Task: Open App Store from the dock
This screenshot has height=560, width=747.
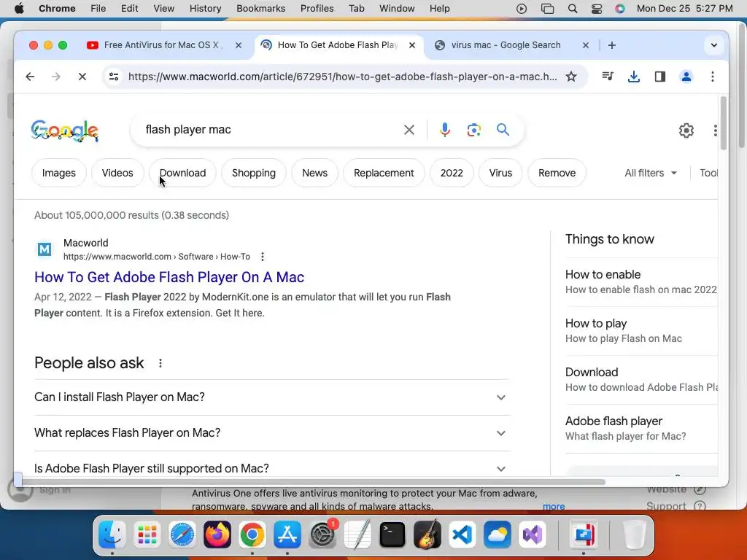Action: tap(287, 534)
